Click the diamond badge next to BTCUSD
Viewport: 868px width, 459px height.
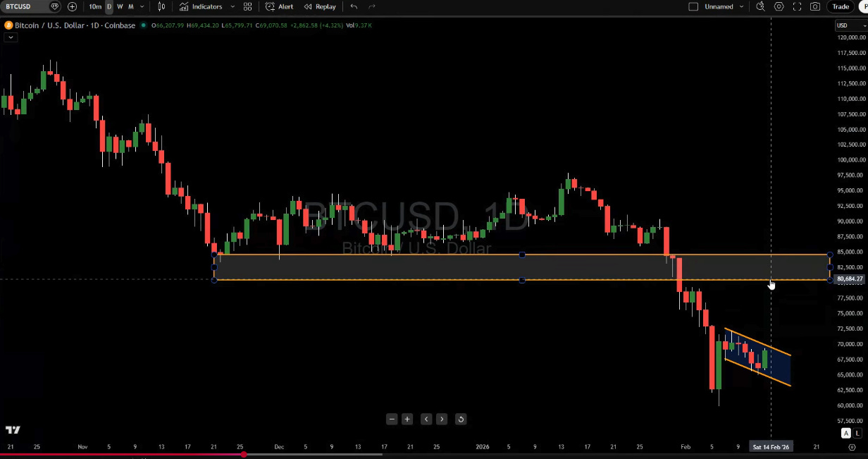pyautogui.click(x=55, y=6)
